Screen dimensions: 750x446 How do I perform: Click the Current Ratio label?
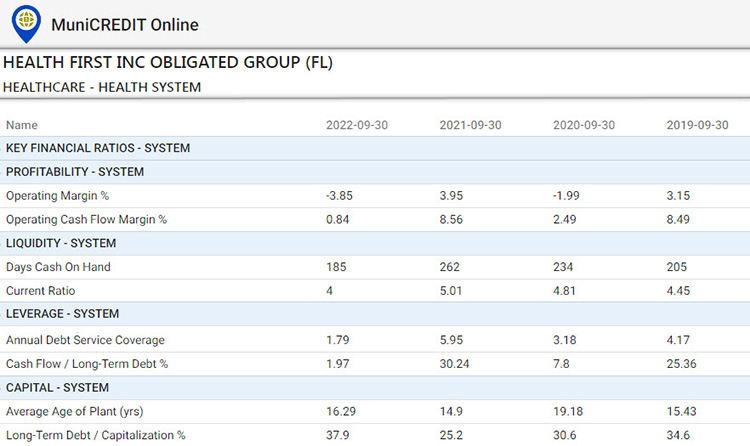(40, 291)
